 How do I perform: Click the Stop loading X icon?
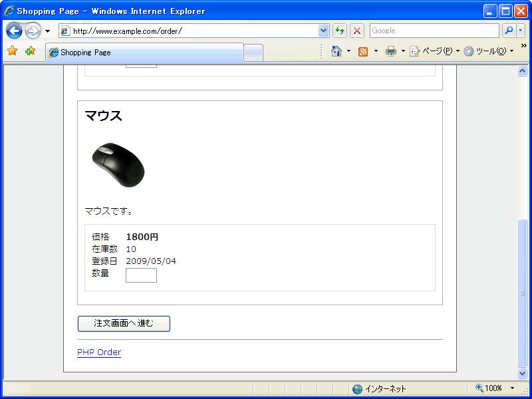(x=357, y=31)
